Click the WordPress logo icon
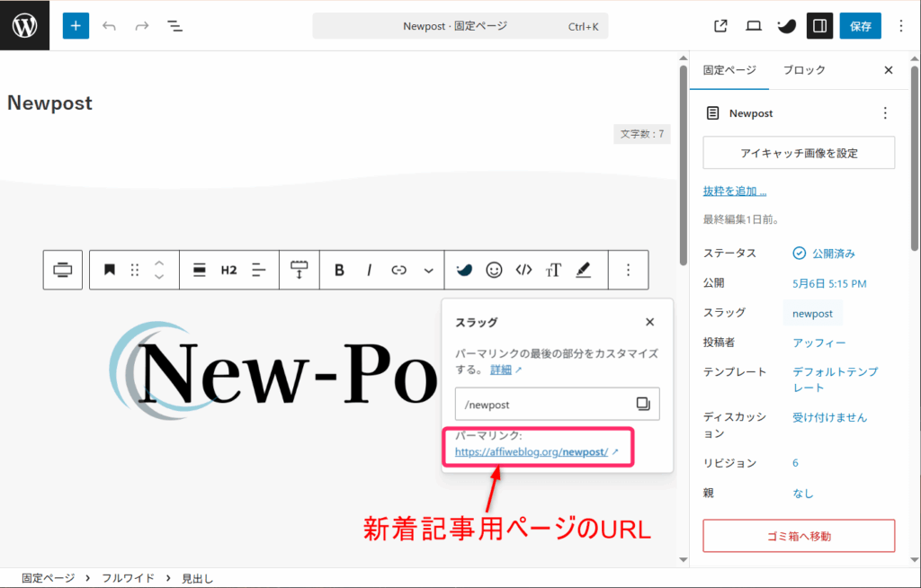 (x=24, y=25)
